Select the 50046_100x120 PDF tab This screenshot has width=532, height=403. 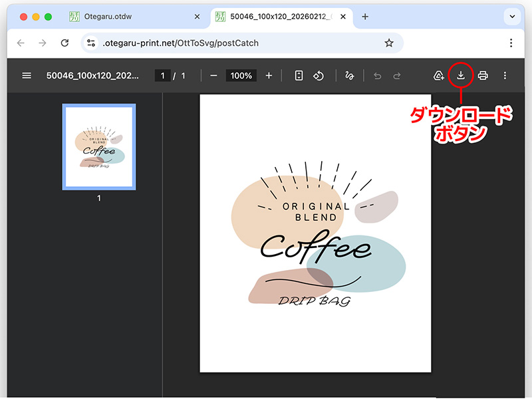(x=278, y=17)
